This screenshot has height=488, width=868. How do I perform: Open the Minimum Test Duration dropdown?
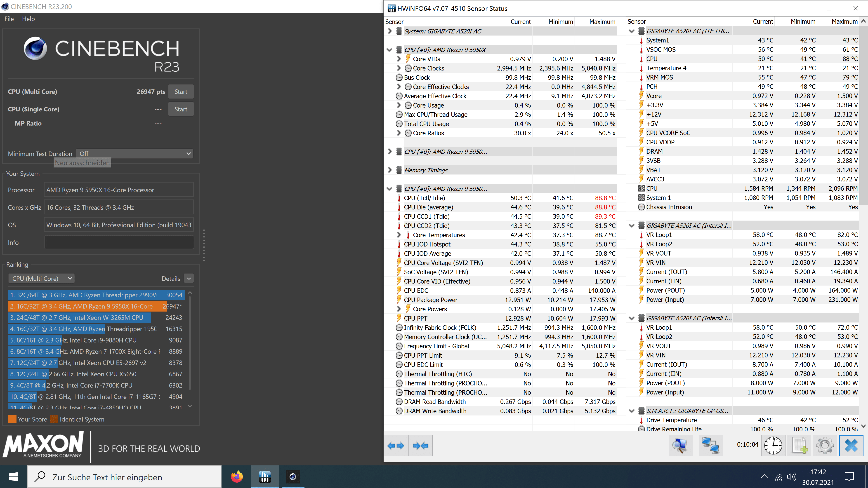[134, 154]
